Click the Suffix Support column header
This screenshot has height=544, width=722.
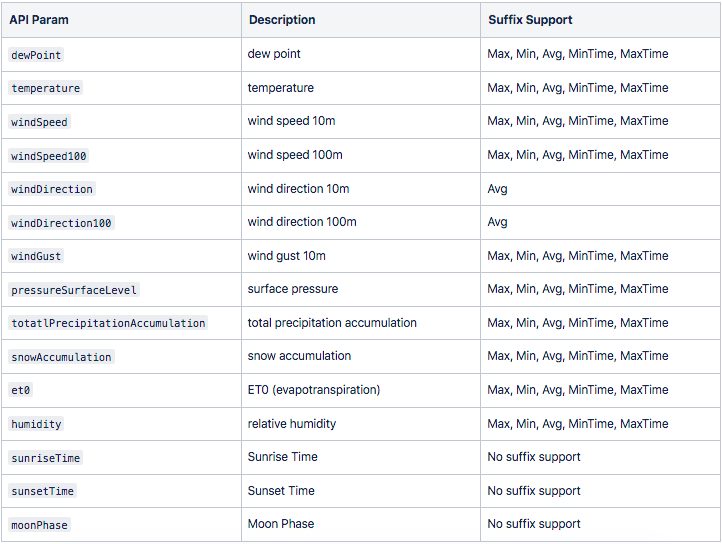tap(530, 20)
